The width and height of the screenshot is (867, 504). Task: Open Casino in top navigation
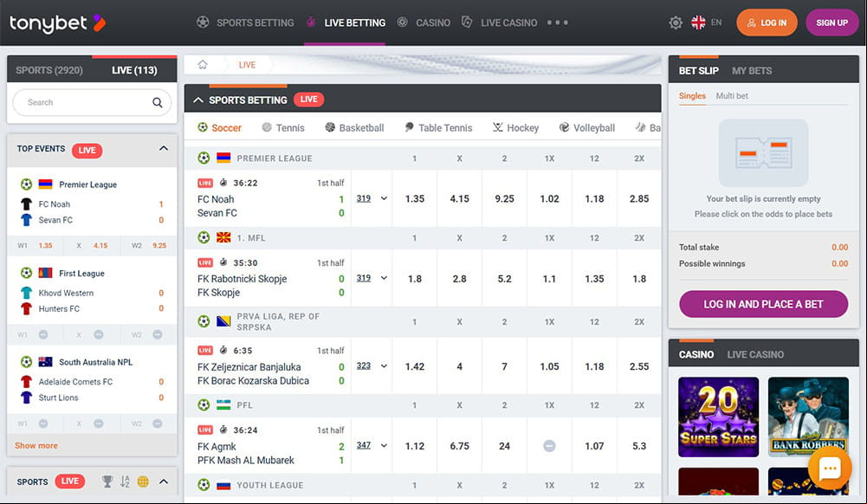click(433, 23)
